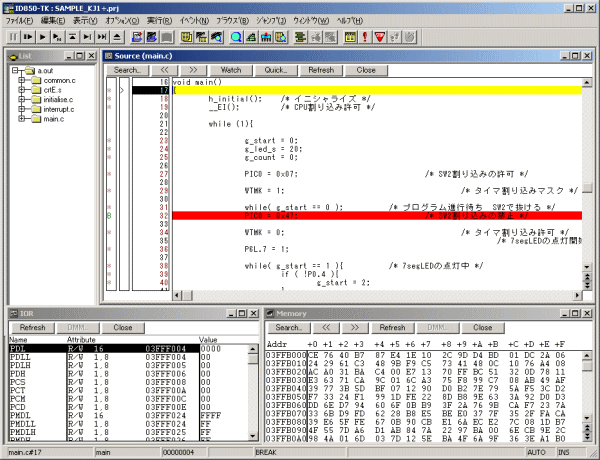Toggle breakpoint marker on source line 19
Screen dimensions: 600x460
(110, 107)
